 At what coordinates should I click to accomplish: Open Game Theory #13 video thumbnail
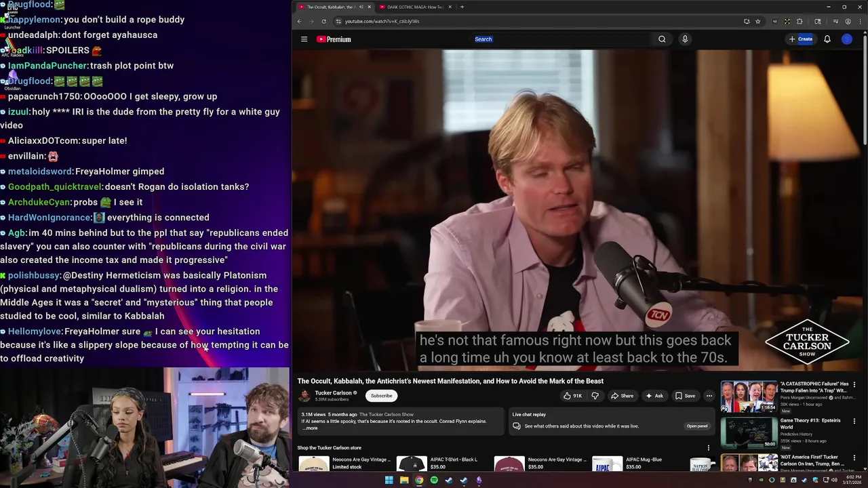point(749,432)
